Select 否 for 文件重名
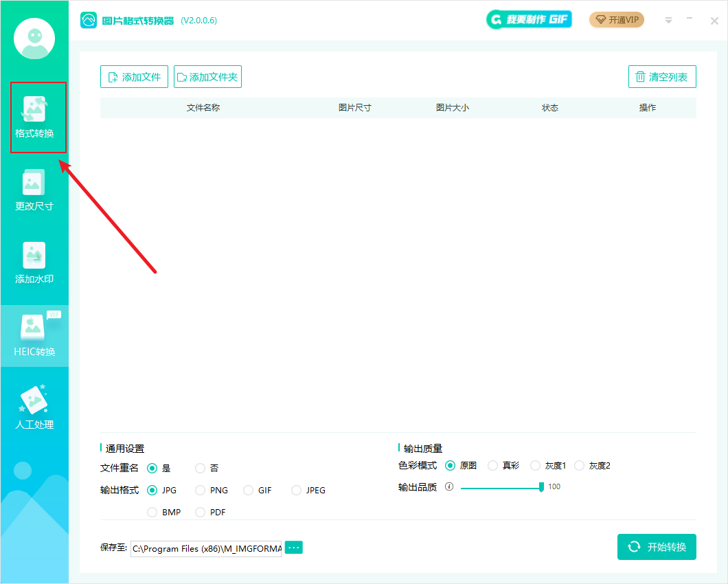Screen dimensions: 728x584 coord(200,469)
